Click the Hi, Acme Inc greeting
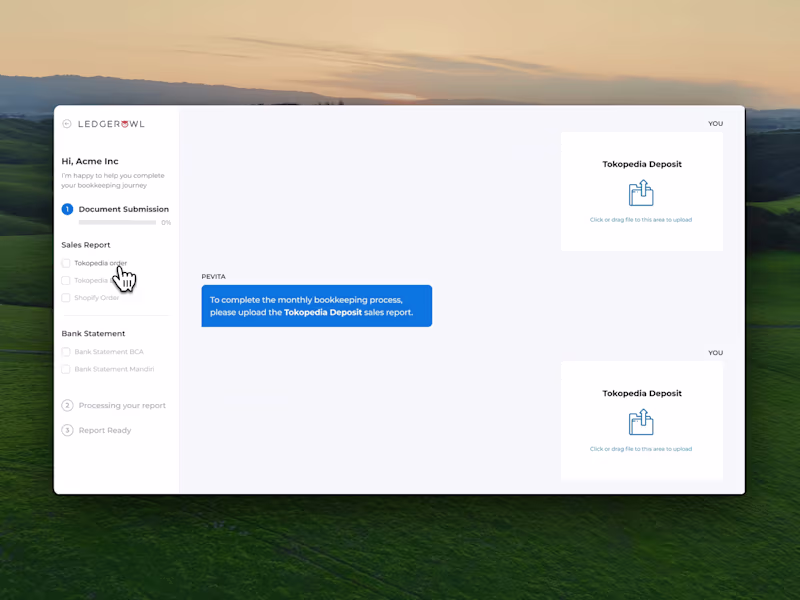Image resolution: width=800 pixels, height=600 pixels. [90, 161]
